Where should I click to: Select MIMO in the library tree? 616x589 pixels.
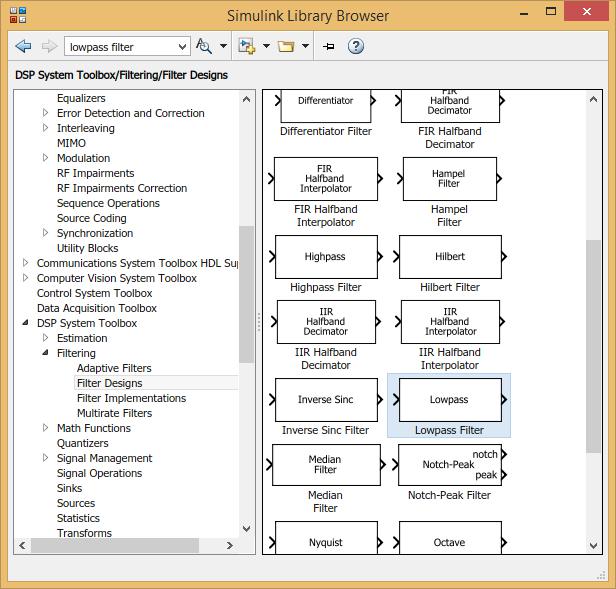click(x=71, y=143)
